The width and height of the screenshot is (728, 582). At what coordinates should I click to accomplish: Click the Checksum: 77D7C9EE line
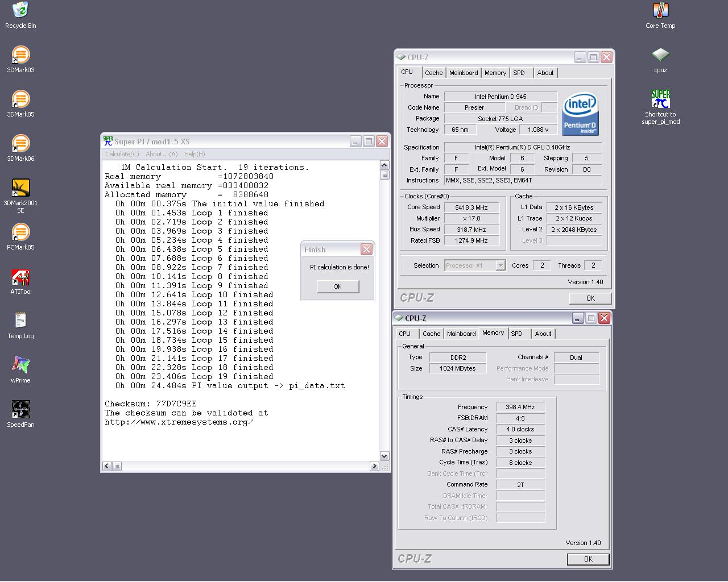click(151, 404)
